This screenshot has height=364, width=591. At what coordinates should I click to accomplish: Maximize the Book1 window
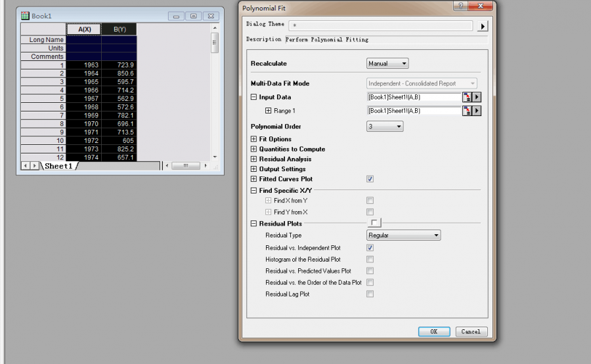193,16
